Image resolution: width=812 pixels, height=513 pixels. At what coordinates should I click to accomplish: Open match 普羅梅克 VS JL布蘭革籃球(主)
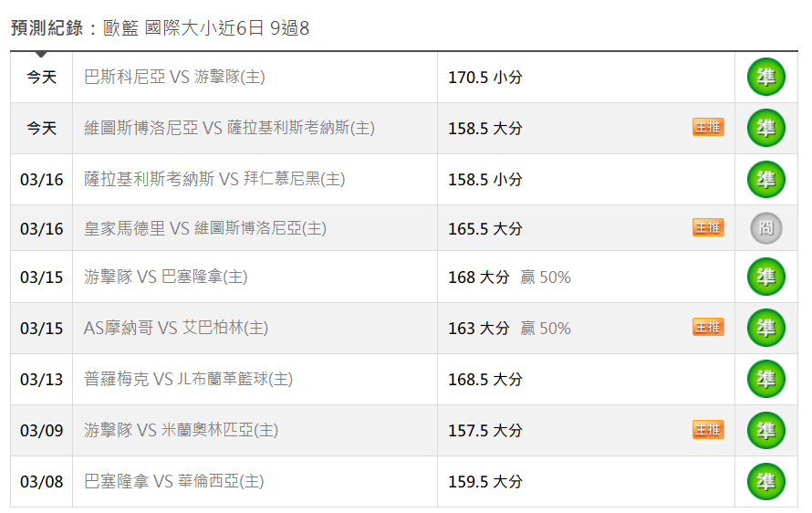189,380
